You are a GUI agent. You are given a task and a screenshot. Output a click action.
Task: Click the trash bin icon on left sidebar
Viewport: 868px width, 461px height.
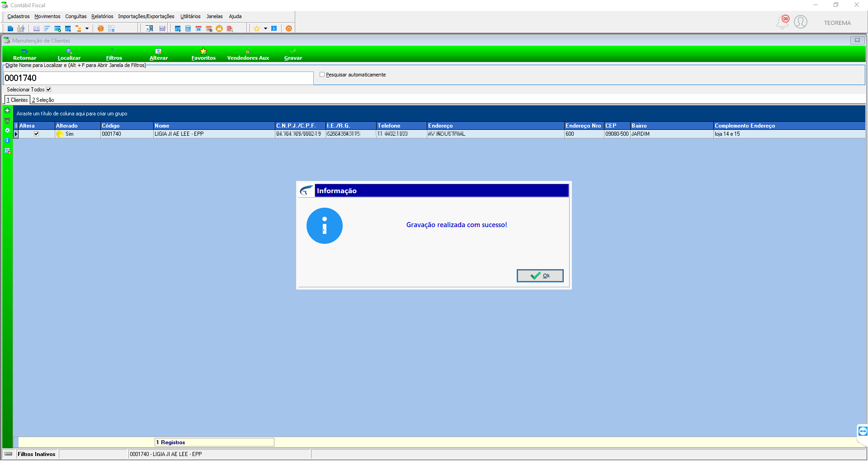click(x=7, y=121)
